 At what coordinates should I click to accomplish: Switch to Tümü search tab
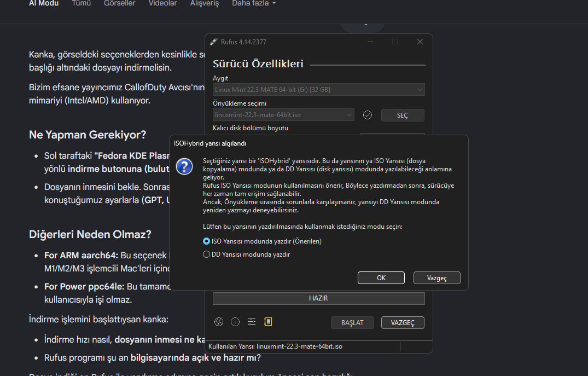pos(81,3)
